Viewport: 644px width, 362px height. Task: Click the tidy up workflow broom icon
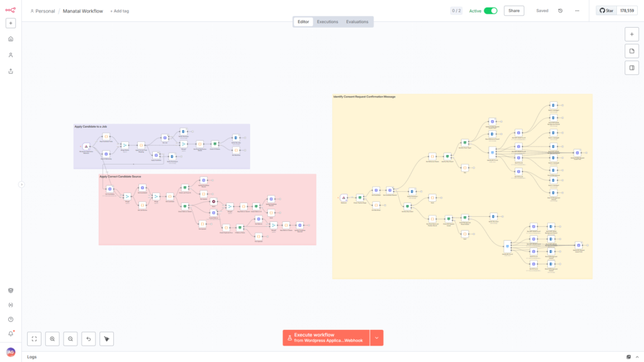pos(106,339)
